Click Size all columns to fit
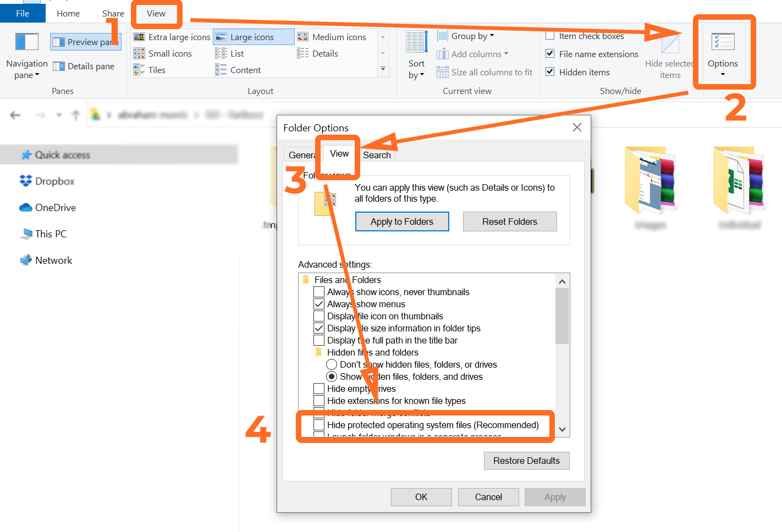 click(x=484, y=72)
